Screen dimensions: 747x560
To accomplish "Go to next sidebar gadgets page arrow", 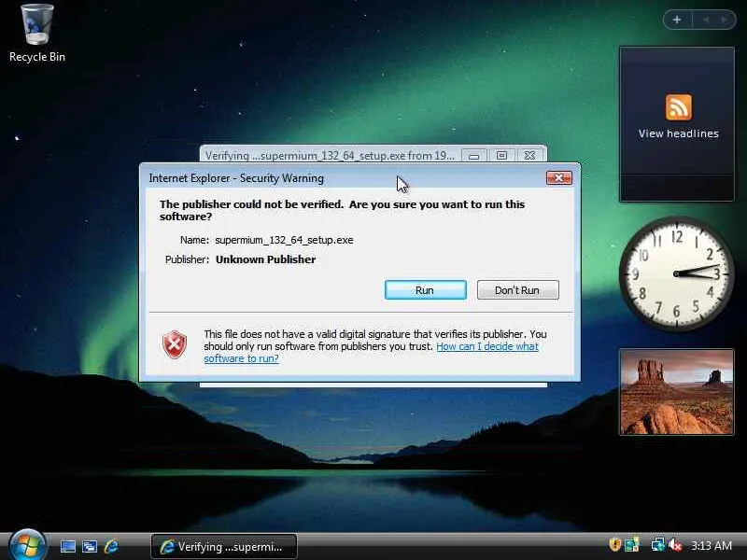I will pos(725,20).
